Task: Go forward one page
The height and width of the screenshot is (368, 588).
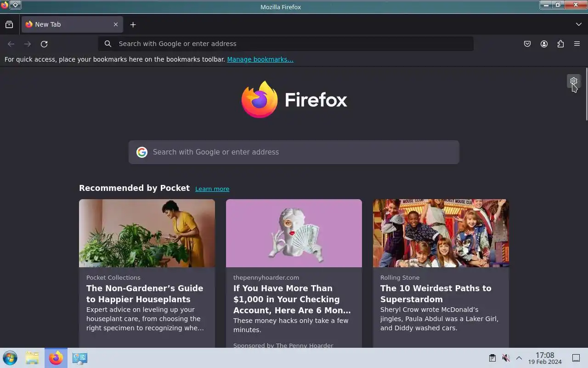Action: coord(28,44)
